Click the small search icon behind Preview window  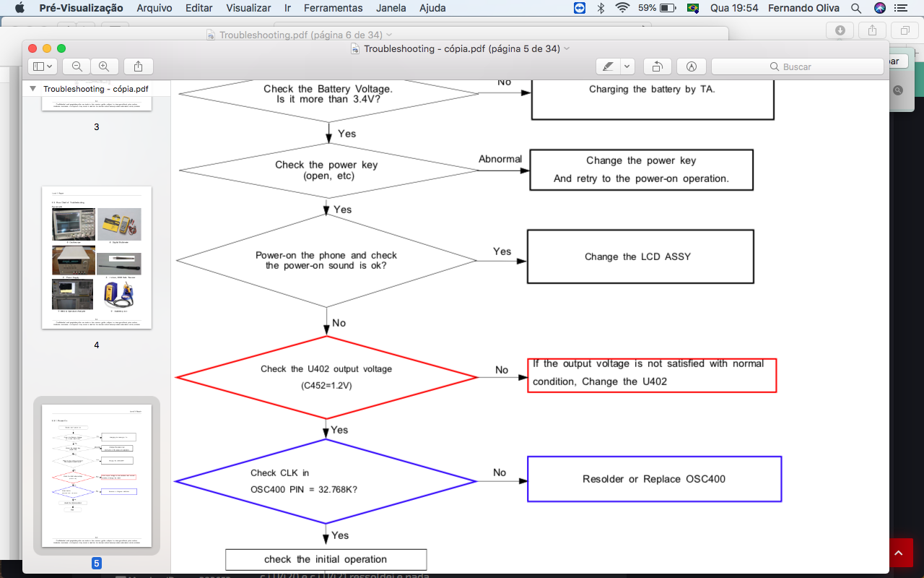[x=897, y=90]
